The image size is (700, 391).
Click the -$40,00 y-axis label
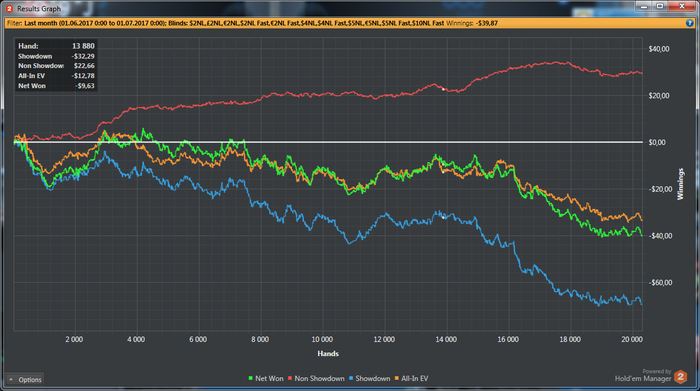coord(660,236)
